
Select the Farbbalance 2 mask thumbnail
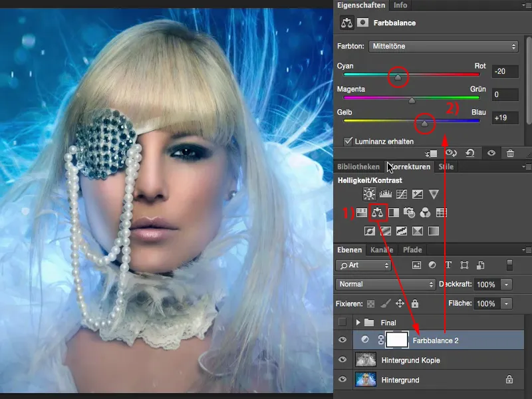click(x=397, y=340)
